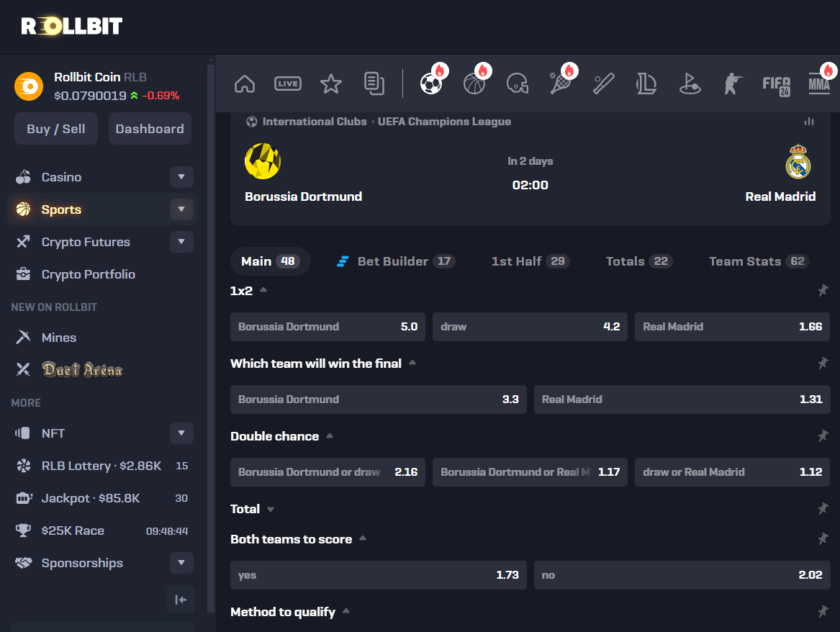The width and height of the screenshot is (840, 632).
Task: Click the Rollbit Coin orange icon
Action: pyautogui.click(x=28, y=86)
